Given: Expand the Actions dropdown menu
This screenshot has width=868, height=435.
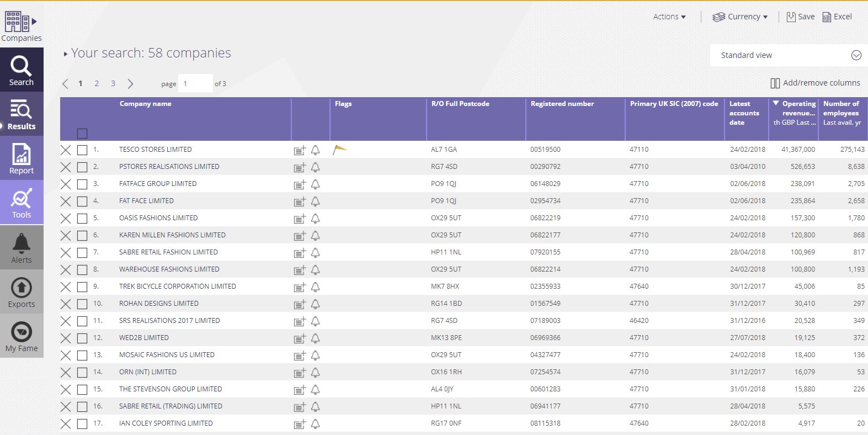Looking at the screenshot, I should click(x=669, y=17).
